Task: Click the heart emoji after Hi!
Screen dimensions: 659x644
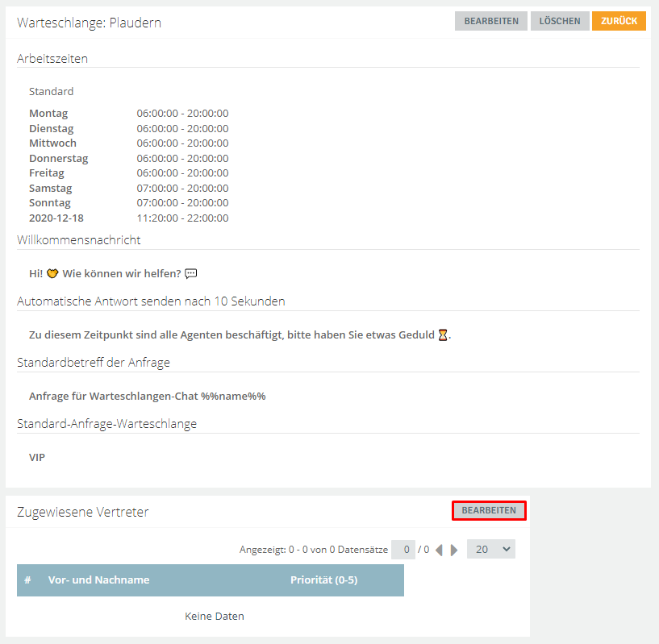Action: pyautogui.click(x=52, y=274)
